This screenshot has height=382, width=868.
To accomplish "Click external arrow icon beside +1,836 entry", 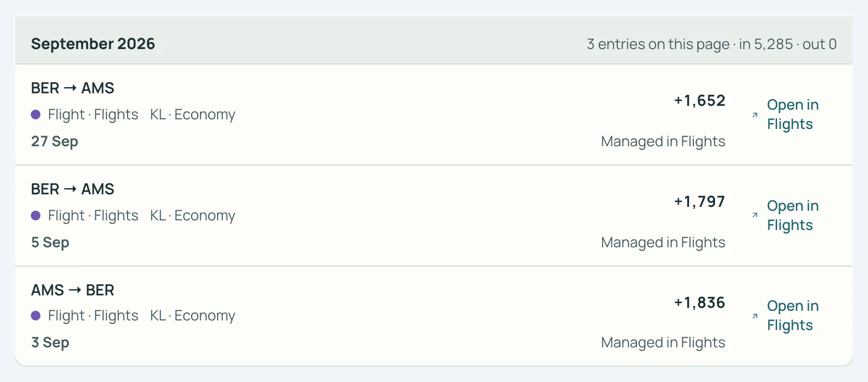I will (755, 316).
